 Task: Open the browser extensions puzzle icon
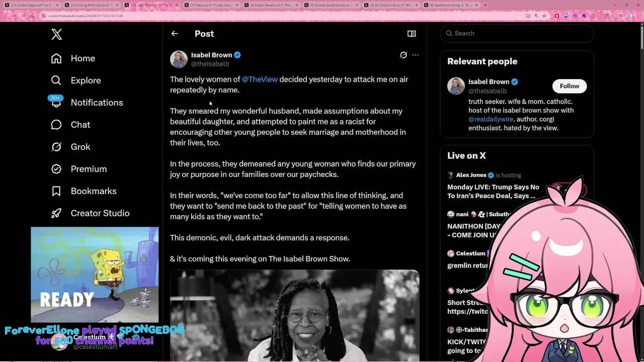point(593,16)
